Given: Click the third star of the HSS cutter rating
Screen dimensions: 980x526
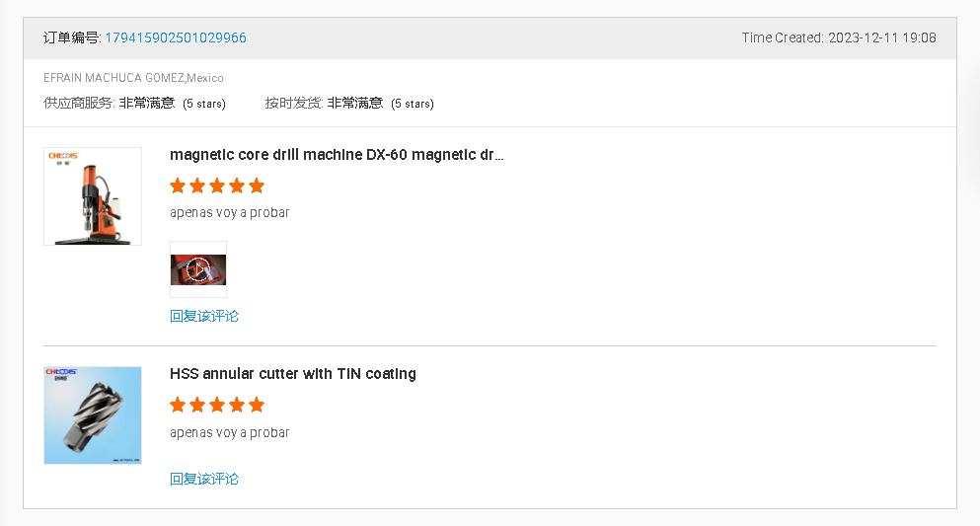Looking at the screenshot, I should point(217,405).
